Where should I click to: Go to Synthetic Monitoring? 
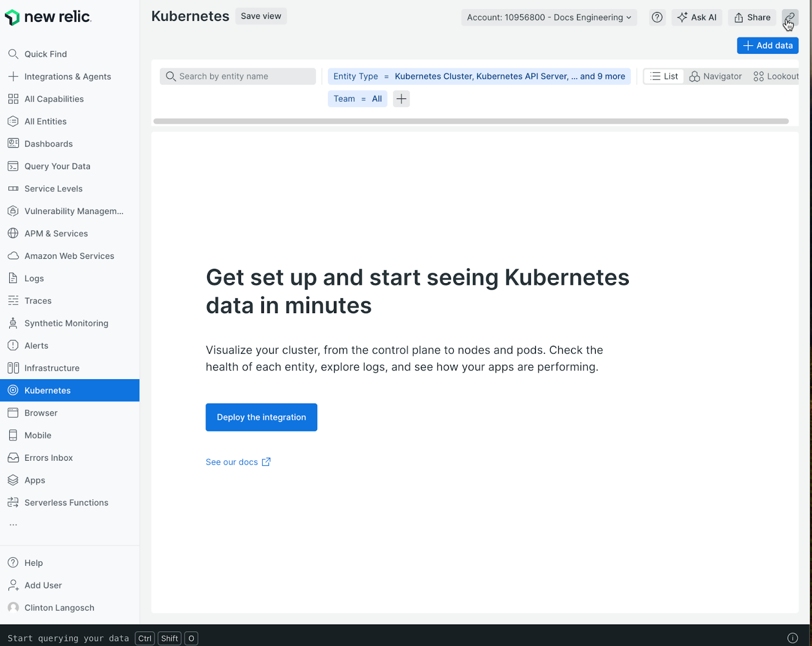(x=66, y=323)
